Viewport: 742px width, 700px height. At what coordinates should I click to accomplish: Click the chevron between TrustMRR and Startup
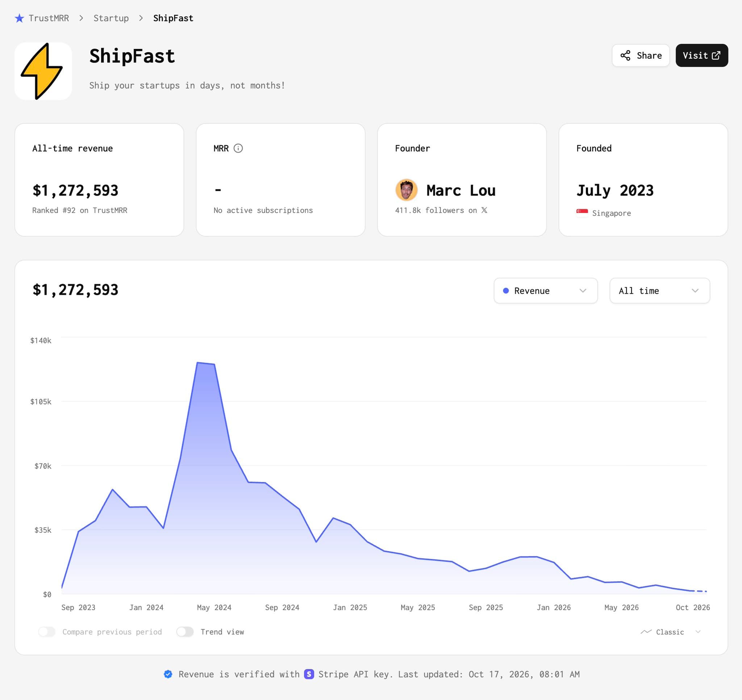pos(81,18)
